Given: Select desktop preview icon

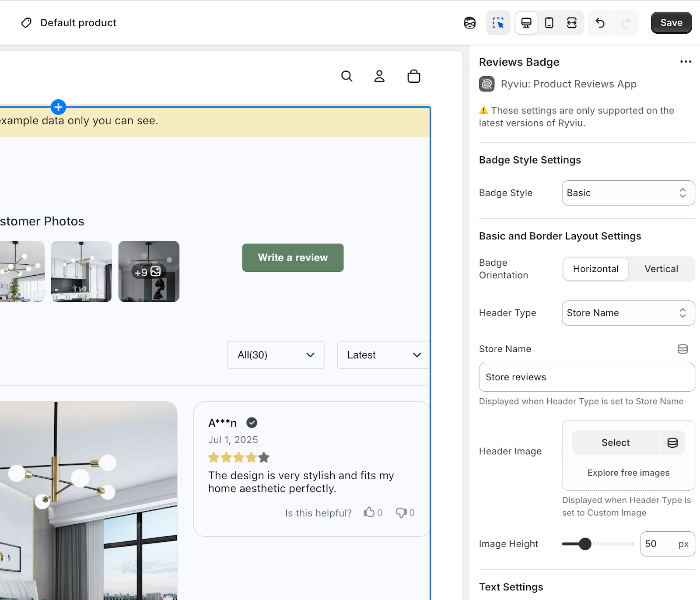Looking at the screenshot, I should [526, 23].
